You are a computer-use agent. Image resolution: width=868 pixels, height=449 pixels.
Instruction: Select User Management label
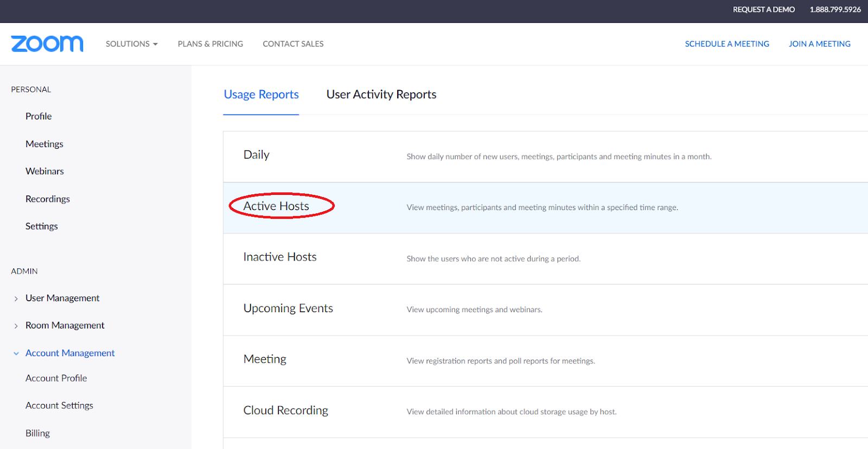tap(62, 298)
